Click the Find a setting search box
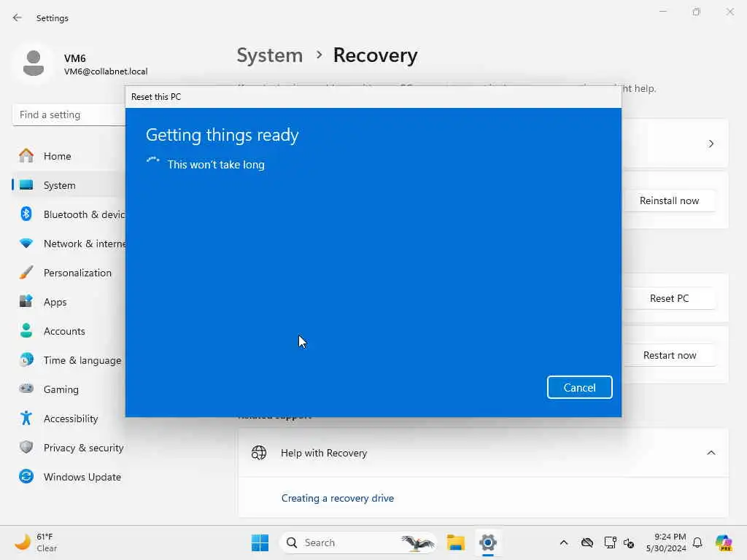Viewport: 747px width, 560px height. click(69, 114)
